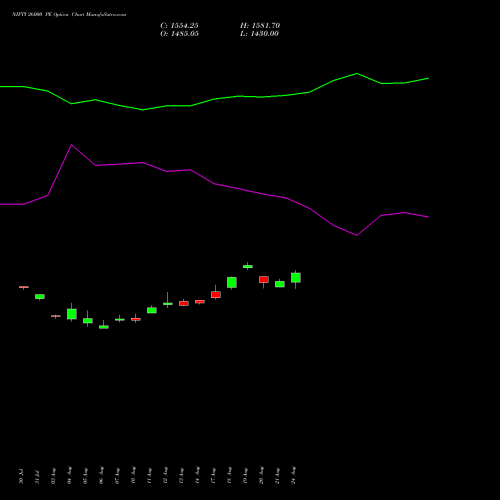
Task: Select the tall green candlestick above 18 Aug
Action: click(232, 282)
